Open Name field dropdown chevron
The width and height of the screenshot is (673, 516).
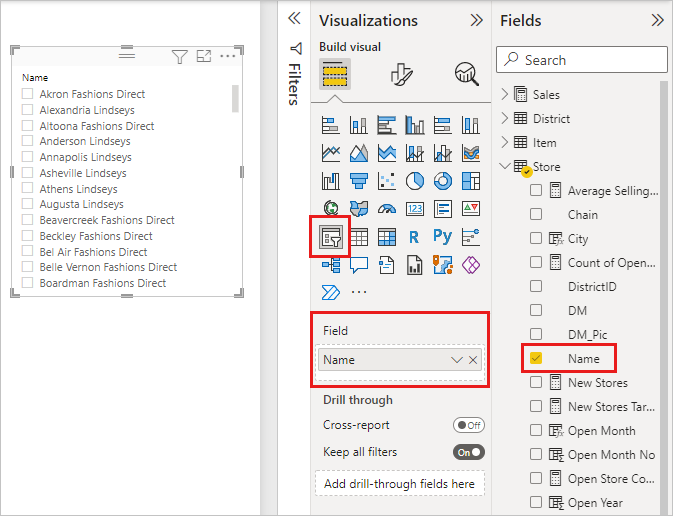tap(457, 360)
